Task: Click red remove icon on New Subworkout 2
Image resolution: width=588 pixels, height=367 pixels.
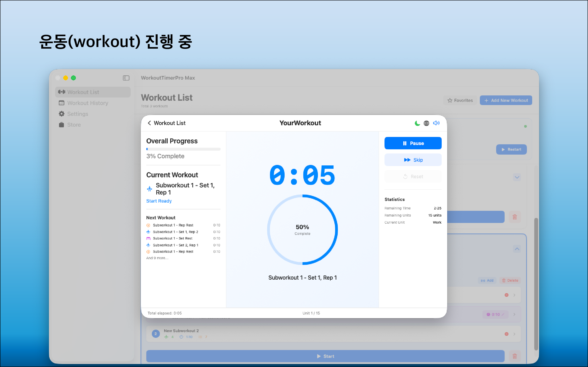Action: [506, 334]
